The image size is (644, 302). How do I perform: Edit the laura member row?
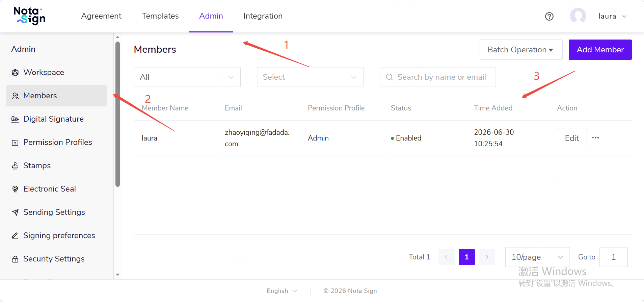[572, 138]
